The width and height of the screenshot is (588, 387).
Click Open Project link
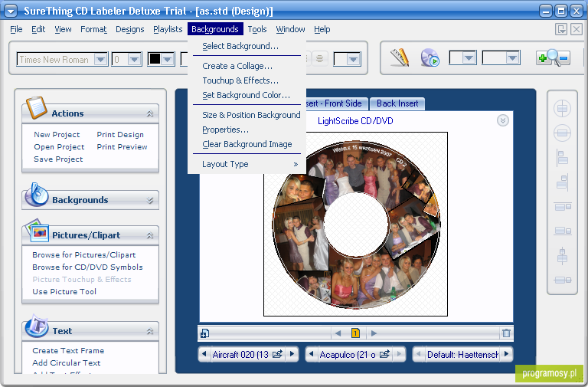pos(59,147)
